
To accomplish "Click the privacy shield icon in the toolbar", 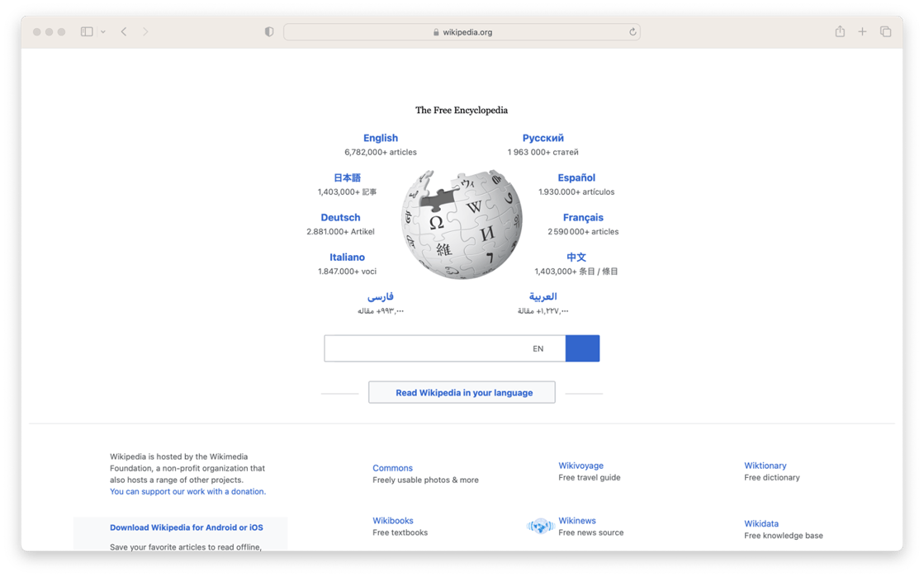I will click(x=268, y=31).
